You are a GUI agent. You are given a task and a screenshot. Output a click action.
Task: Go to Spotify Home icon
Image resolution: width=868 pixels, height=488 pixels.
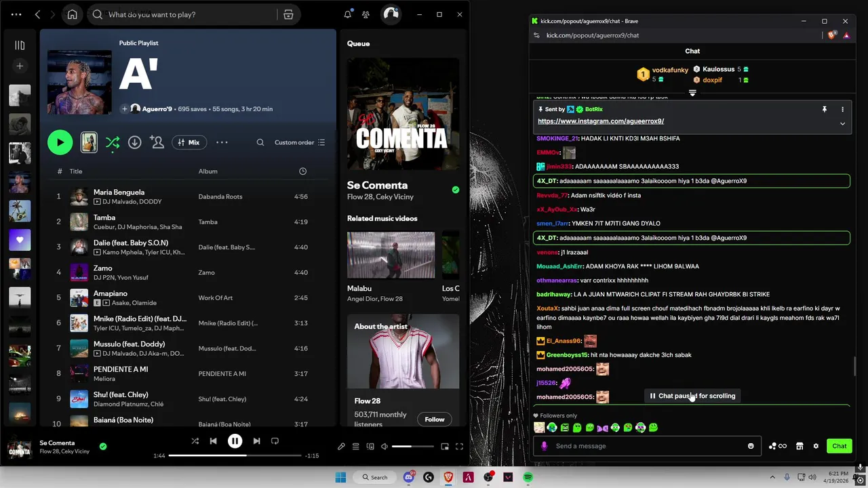73,14
